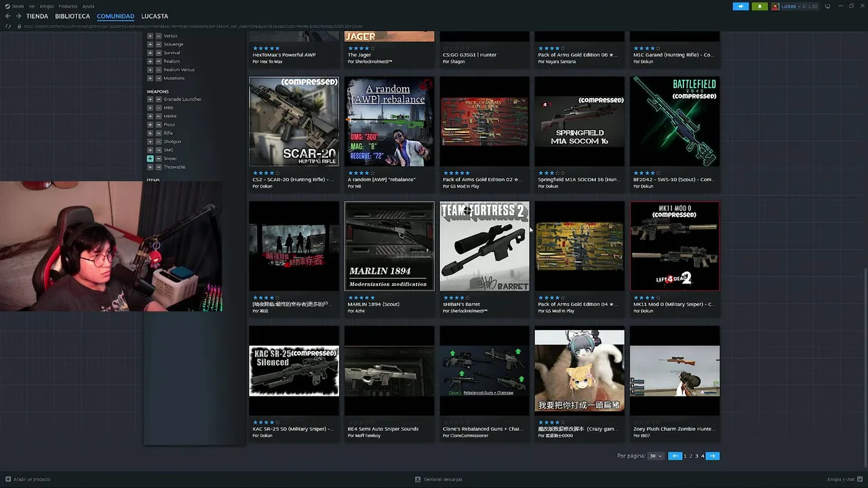This screenshot has width=868, height=488.
Task: Go forward with the right arrow
Action: tap(18, 16)
